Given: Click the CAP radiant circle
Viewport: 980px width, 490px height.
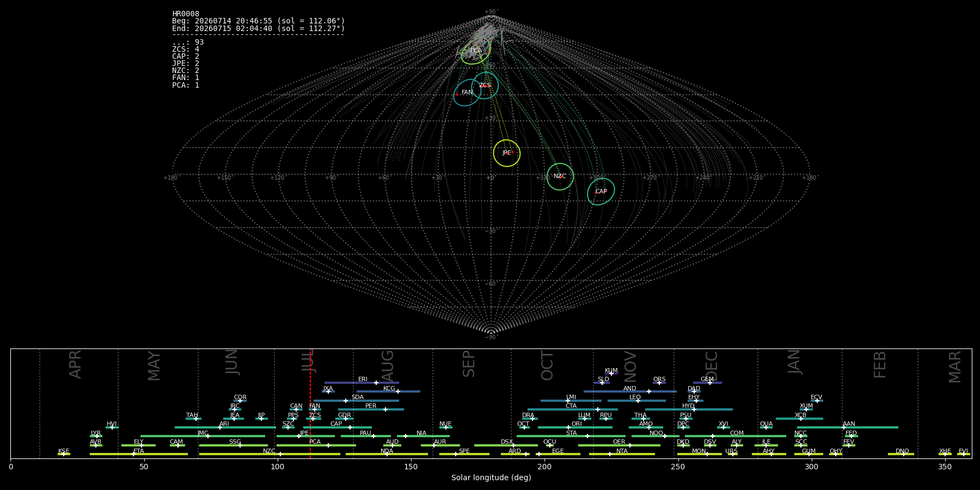Looking at the screenshot, I should 601,192.
